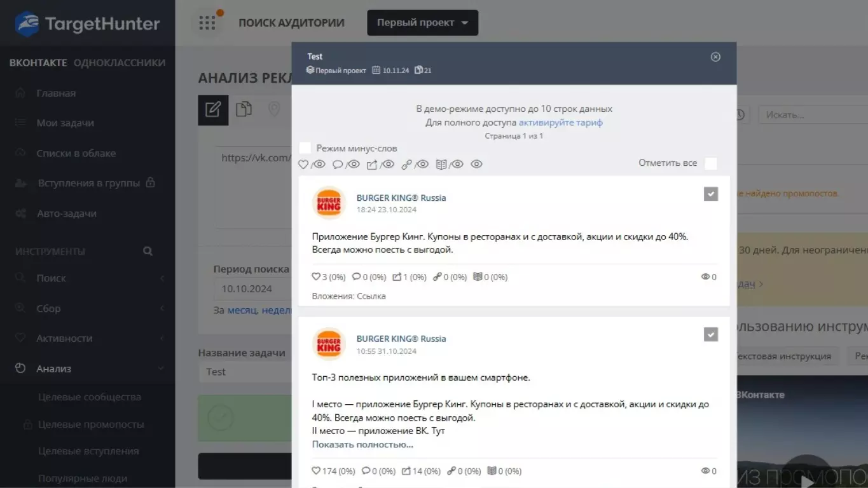Sort by reposts per view icon
The image size is (868, 488).
coord(380,165)
